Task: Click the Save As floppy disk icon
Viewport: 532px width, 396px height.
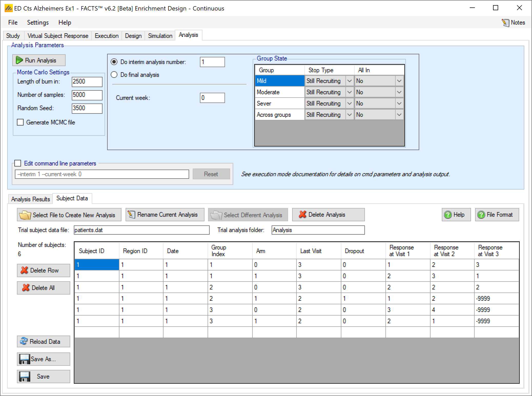Action: 25,359
